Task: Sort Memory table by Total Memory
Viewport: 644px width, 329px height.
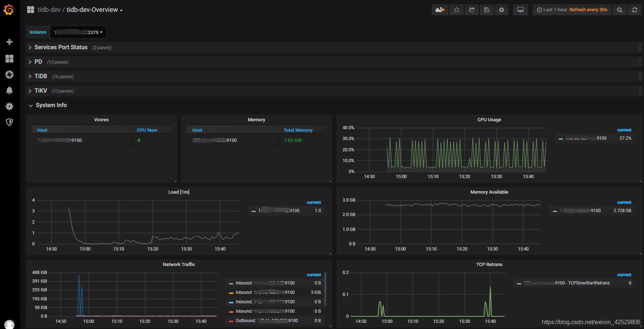Action: click(298, 130)
